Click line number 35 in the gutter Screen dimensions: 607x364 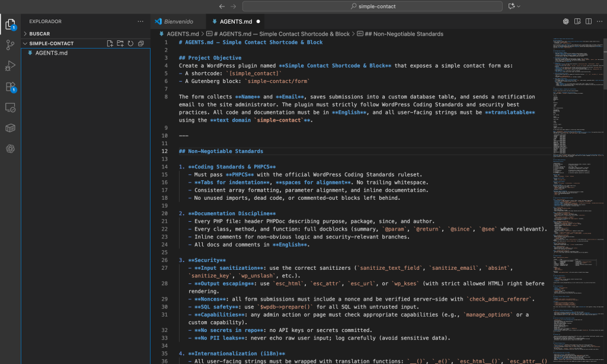click(165, 353)
